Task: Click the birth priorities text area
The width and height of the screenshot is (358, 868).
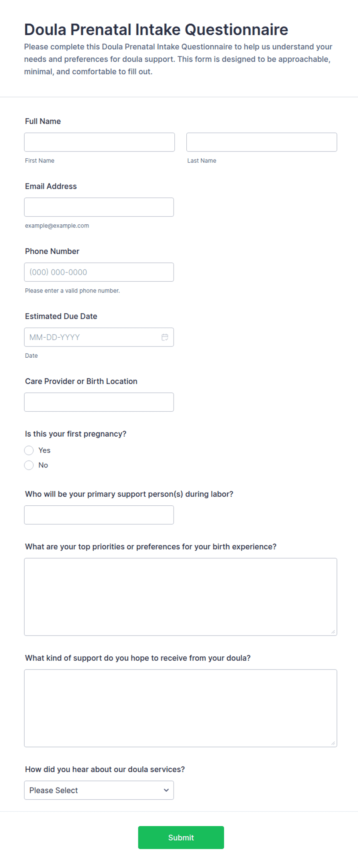Action: click(181, 597)
